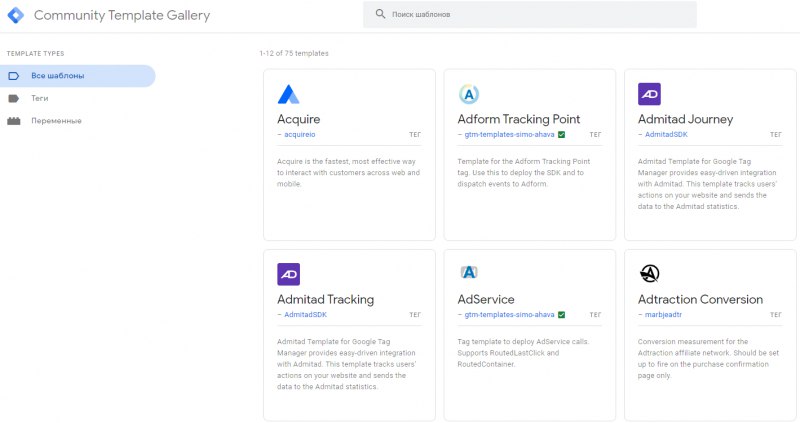
Task: Open the marbjeadtr author link
Action: tap(663, 315)
